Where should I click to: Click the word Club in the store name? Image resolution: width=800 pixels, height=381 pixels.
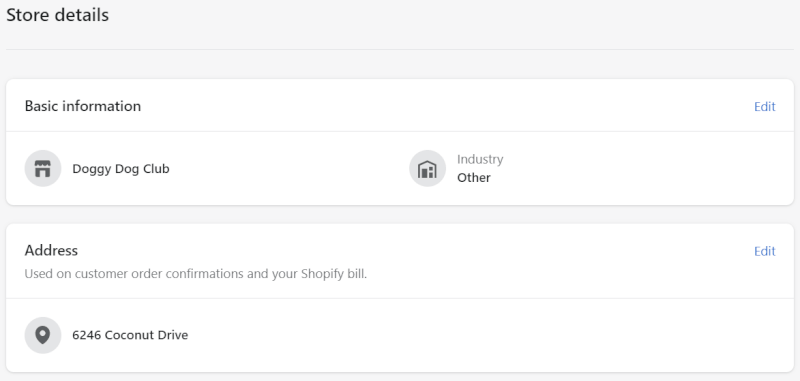(156, 169)
